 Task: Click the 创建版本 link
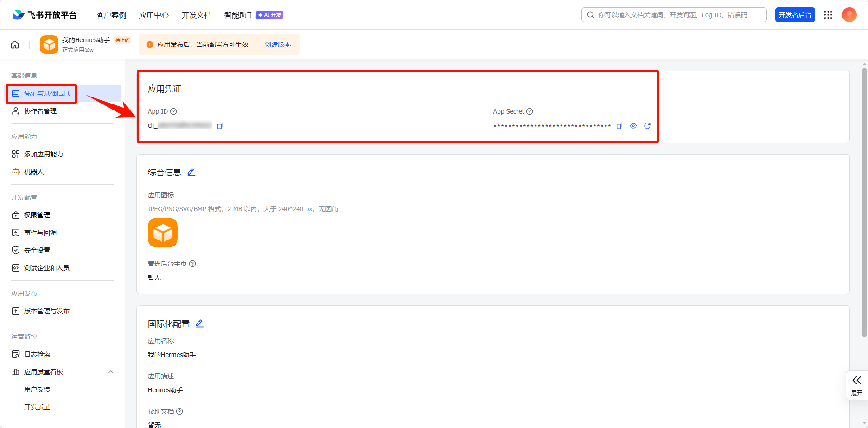coord(278,45)
